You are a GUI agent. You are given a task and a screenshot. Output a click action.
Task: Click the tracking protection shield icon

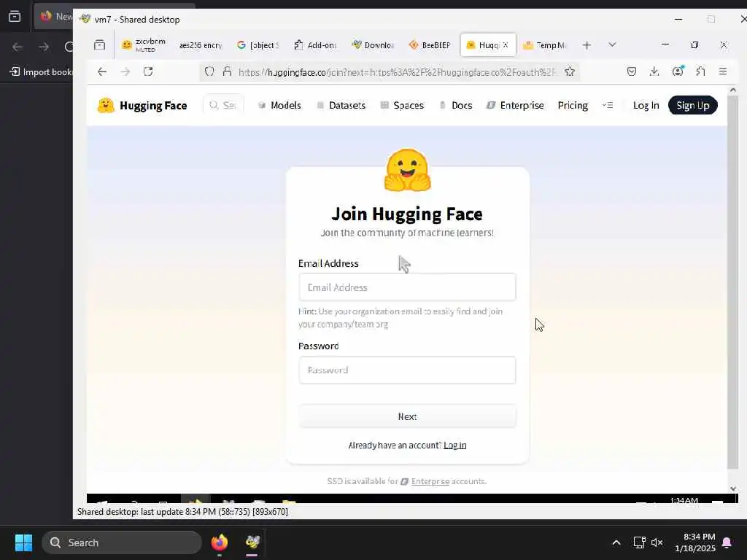[x=209, y=72]
